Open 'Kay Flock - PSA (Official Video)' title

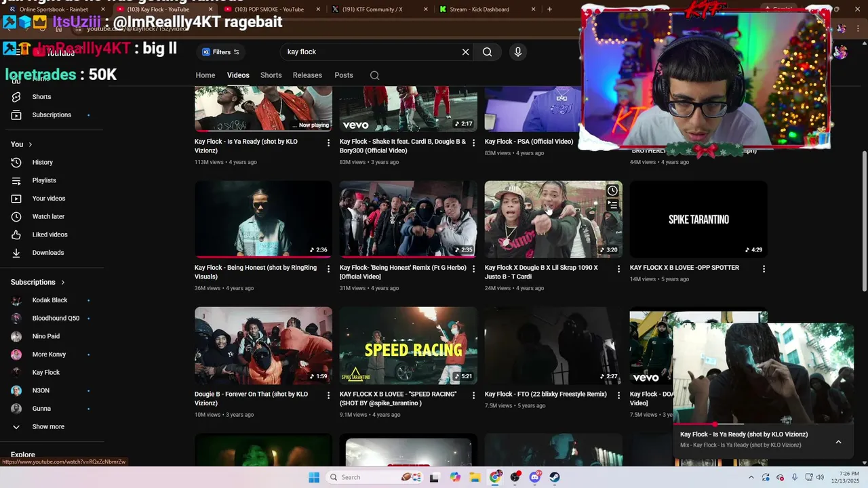[529, 142]
